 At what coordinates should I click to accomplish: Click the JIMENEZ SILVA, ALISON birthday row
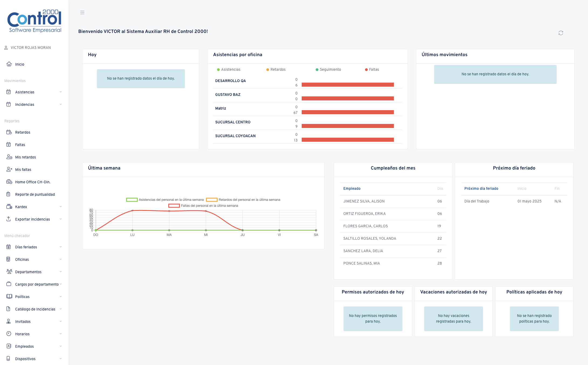click(393, 201)
